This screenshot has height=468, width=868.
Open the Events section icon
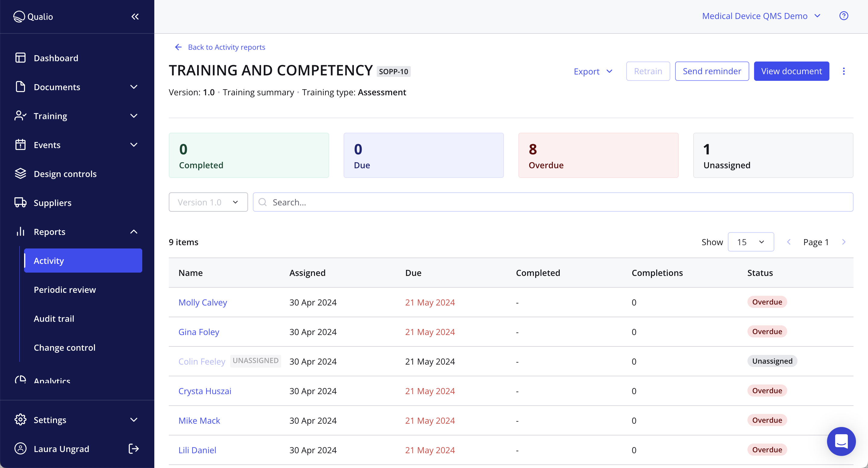(x=20, y=145)
